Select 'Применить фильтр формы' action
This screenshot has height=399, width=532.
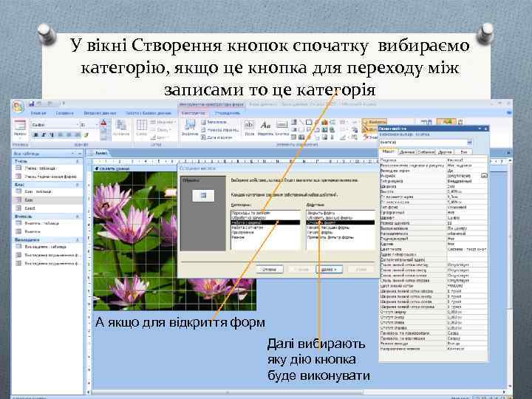tap(341, 237)
